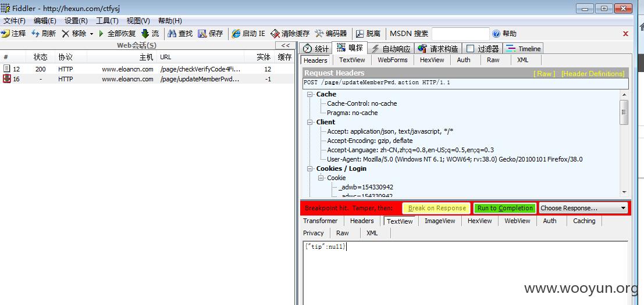Click Run to Completion button
This screenshot has height=305, width=644.
505,208
